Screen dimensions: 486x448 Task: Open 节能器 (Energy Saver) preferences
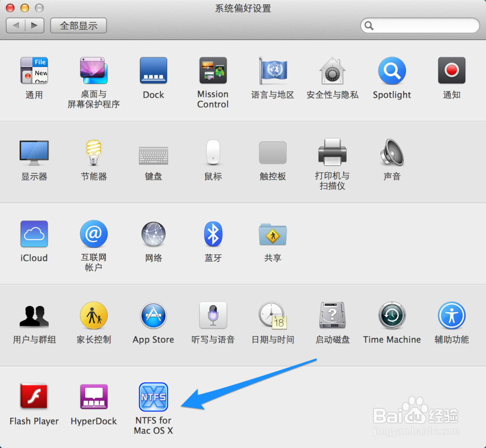click(93, 153)
